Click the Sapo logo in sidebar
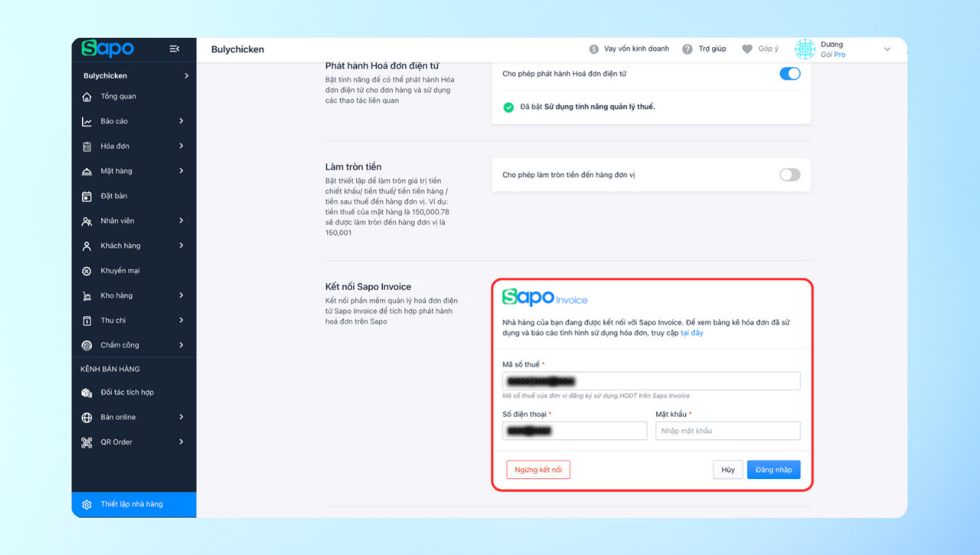 pyautogui.click(x=107, y=48)
